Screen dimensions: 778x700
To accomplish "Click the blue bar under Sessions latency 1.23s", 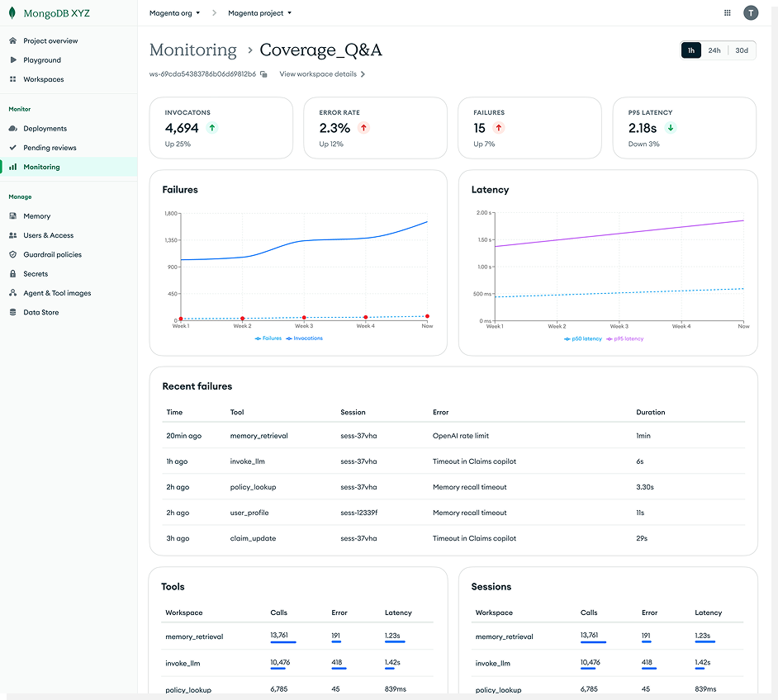I will (x=705, y=642).
